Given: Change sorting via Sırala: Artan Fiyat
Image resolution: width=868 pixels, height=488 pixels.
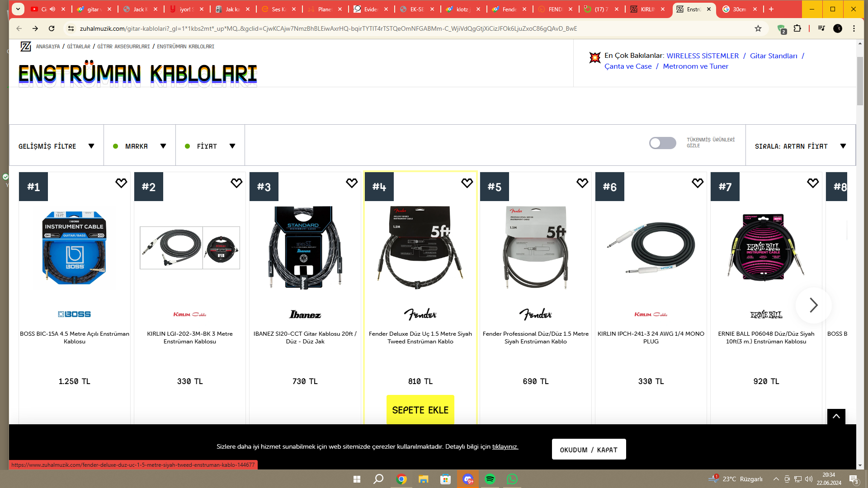Looking at the screenshot, I should [801, 146].
